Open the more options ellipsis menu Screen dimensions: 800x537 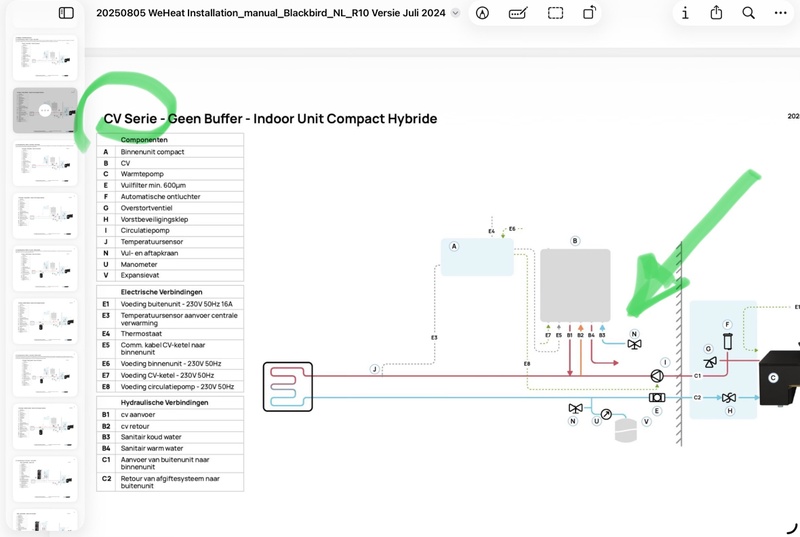[x=780, y=13]
